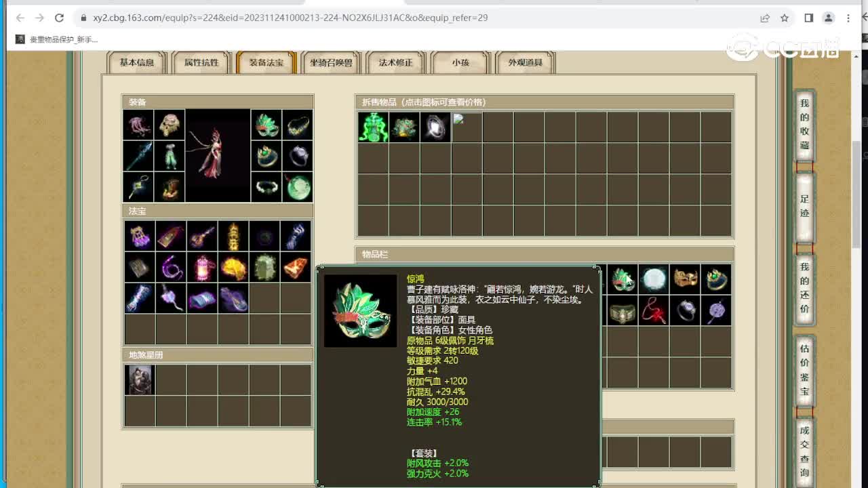
Task: Click the golden tasseled cape equipment icon
Action: pos(170,125)
